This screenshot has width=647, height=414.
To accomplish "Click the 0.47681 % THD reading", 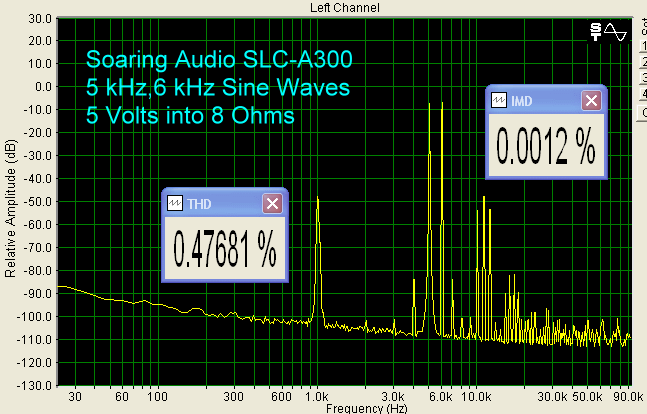I will coord(225,250).
